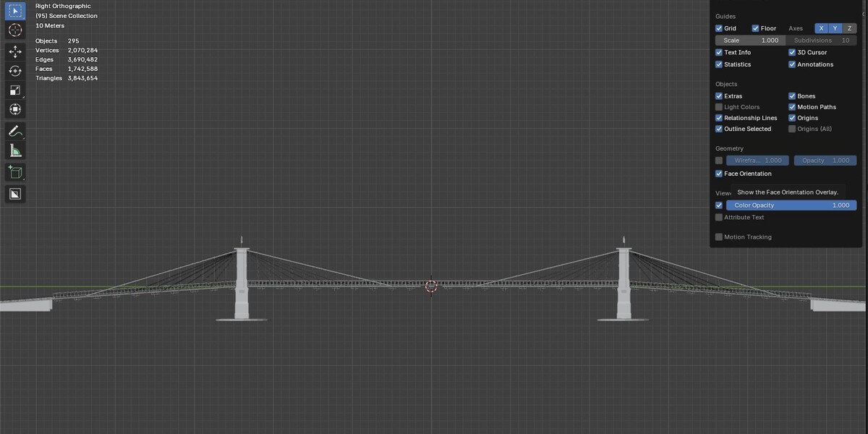Viewport: 868px width, 434px height.
Task: Turn off Face Orientation overlay
Action: pos(719,174)
